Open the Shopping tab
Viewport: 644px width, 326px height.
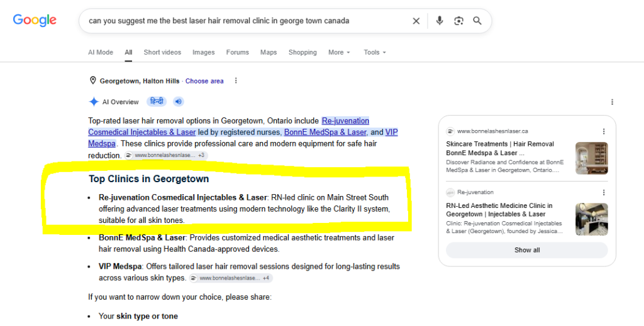[x=303, y=53]
